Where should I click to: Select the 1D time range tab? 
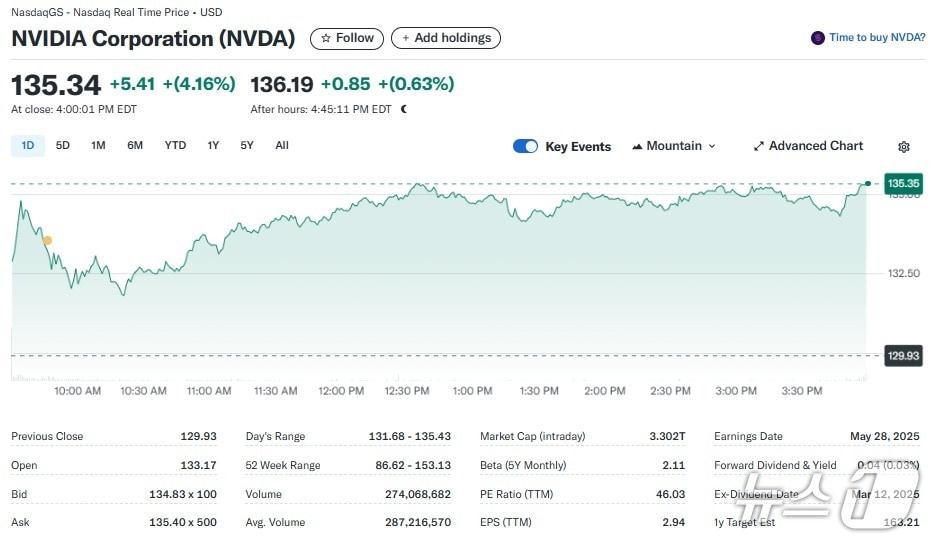tap(28, 145)
